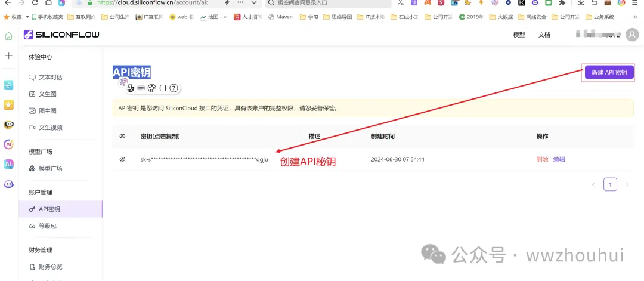Click the red S extension icon

tap(441, 3)
